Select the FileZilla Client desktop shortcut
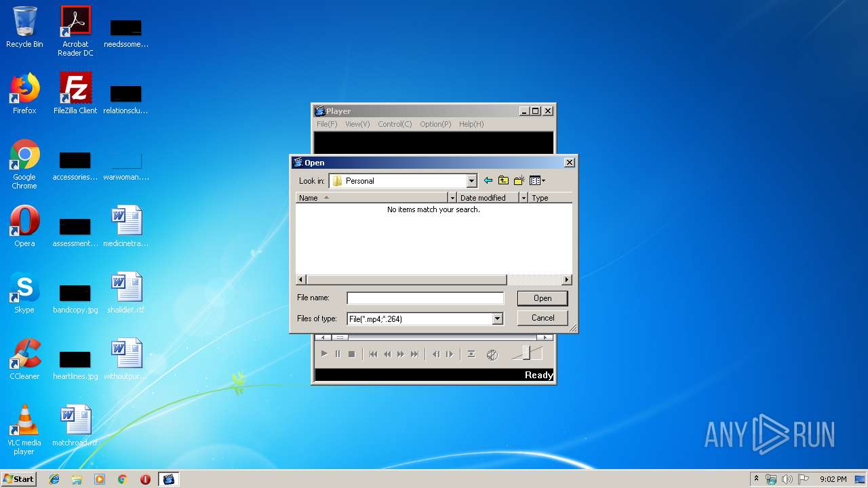This screenshot has width=868, height=488. (75, 94)
